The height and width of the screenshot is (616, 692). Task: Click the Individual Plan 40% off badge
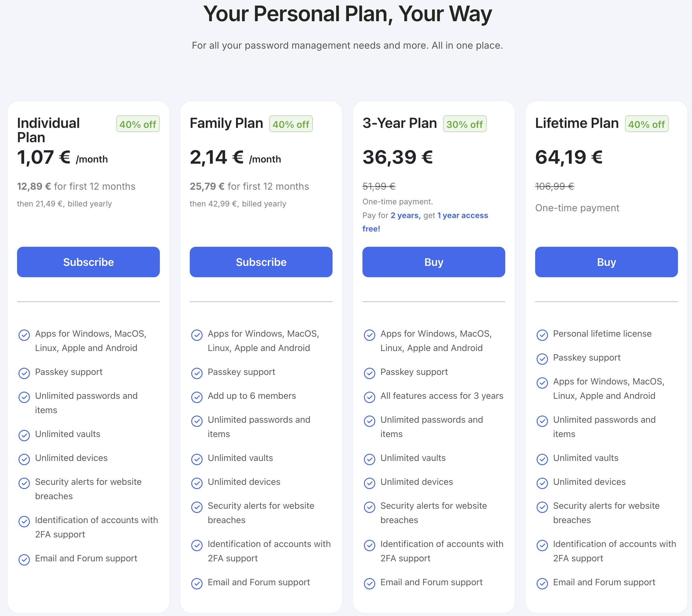point(138,124)
